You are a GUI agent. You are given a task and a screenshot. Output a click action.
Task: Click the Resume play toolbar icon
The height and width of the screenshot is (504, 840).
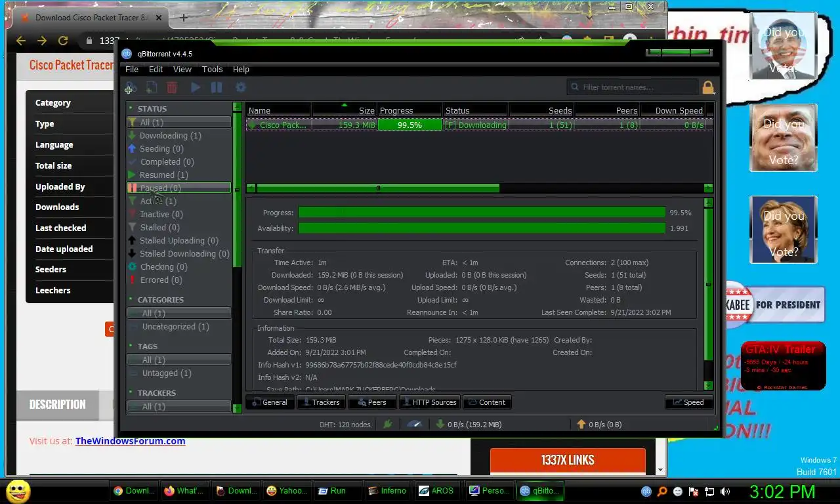click(196, 87)
